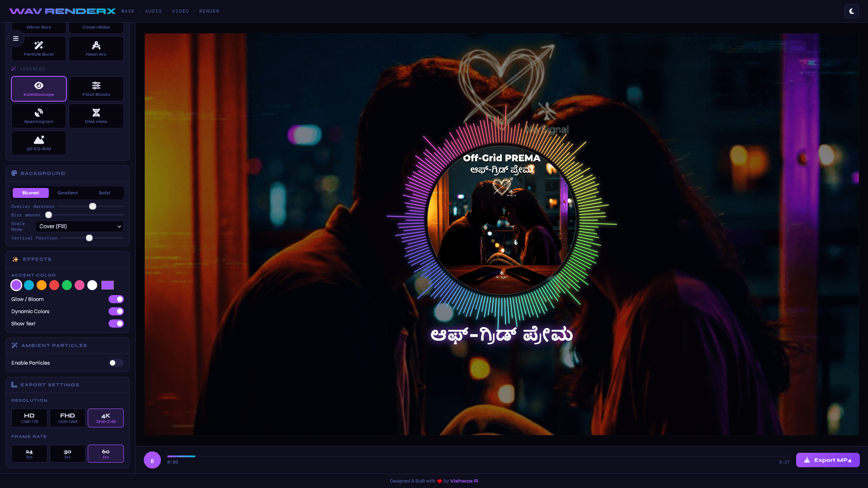Select the DNA Helix visualizer

pyautogui.click(x=96, y=116)
